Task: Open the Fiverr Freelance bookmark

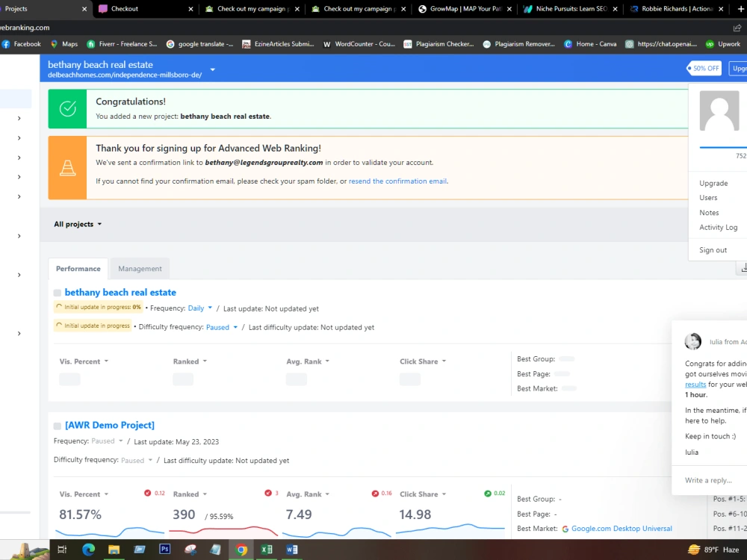Action: (x=122, y=44)
